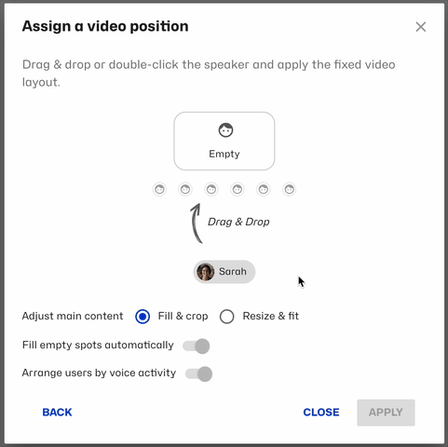448x447 pixels.
Task: Select the Sarah speaker chip
Action: pyautogui.click(x=224, y=272)
